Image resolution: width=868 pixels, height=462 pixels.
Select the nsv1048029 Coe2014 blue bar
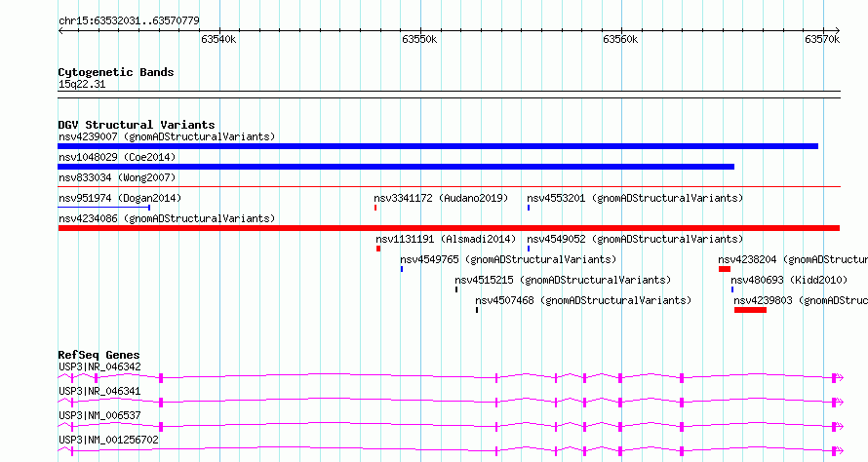[396, 167]
